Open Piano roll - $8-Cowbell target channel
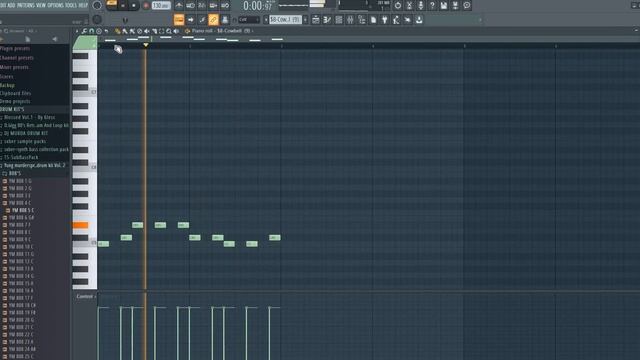This screenshot has width=640, height=360. [x=221, y=31]
